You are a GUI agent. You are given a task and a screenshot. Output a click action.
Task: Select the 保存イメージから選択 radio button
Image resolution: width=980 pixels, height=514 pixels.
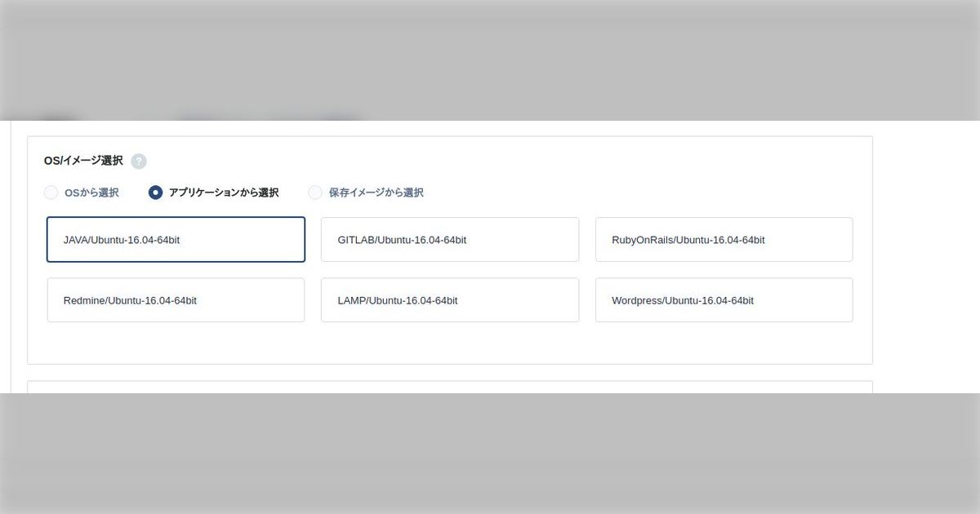tap(315, 193)
